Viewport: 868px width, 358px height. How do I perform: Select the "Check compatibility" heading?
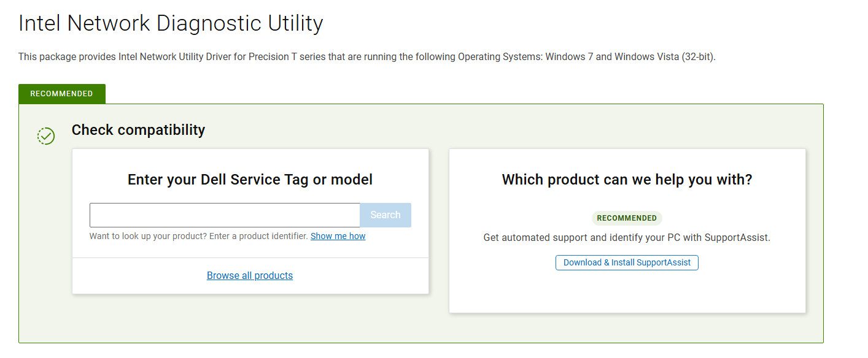click(138, 130)
